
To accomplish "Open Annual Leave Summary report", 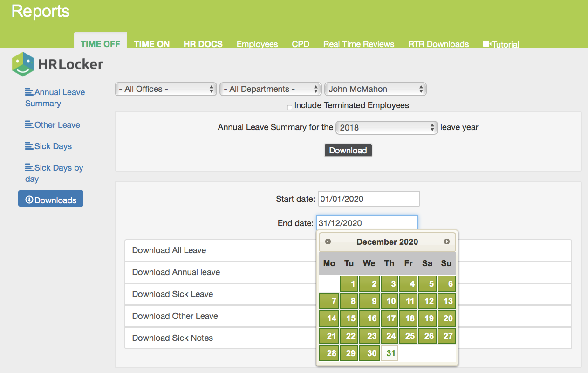I will click(55, 97).
